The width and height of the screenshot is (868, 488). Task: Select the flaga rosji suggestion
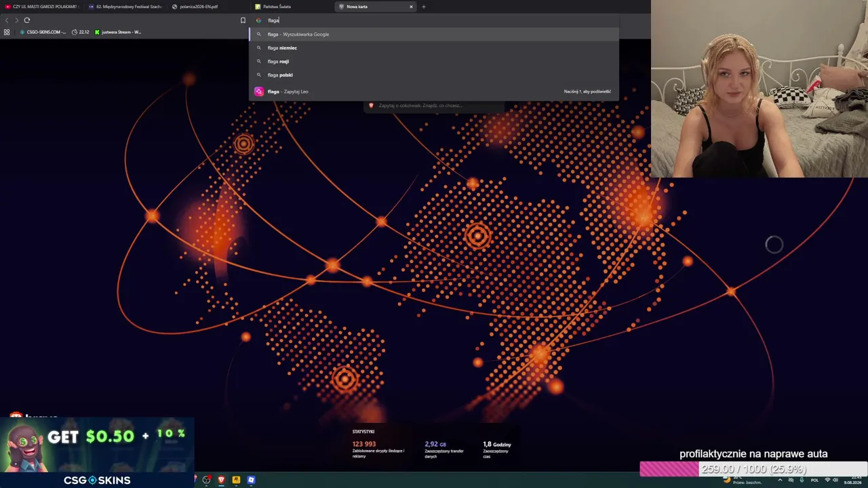pos(434,61)
